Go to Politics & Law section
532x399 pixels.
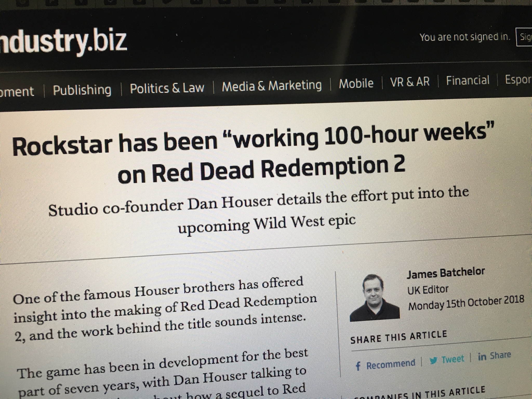(167, 88)
